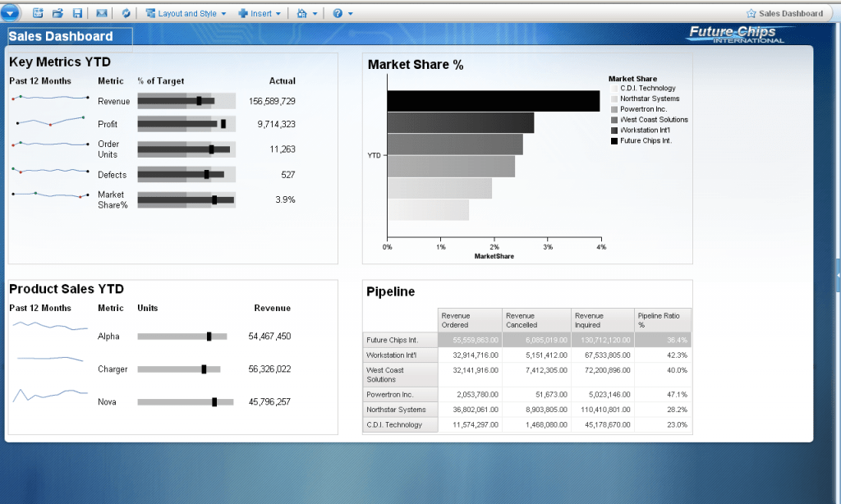Click the Refresh icon in toolbar
This screenshot has width=841, height=504.
pos(126,13)
